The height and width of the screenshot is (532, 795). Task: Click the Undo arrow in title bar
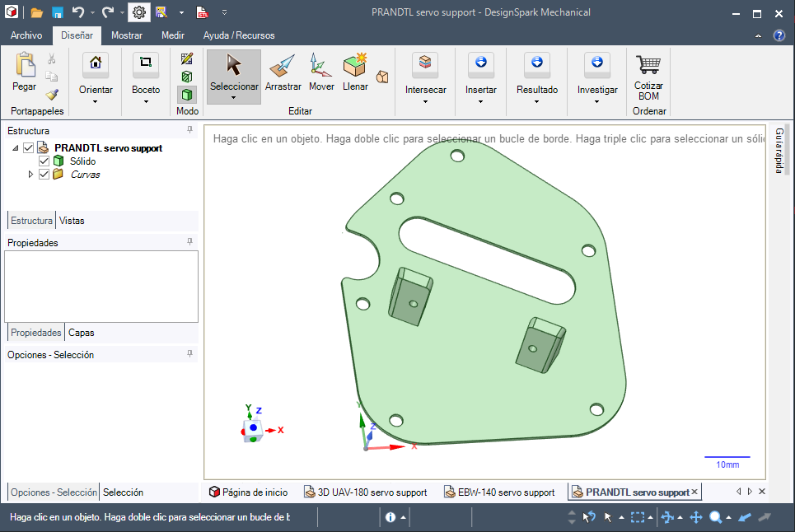78,12
